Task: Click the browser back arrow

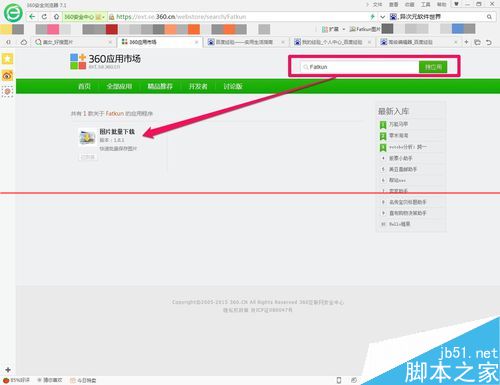Action: (x=32, y=16)
